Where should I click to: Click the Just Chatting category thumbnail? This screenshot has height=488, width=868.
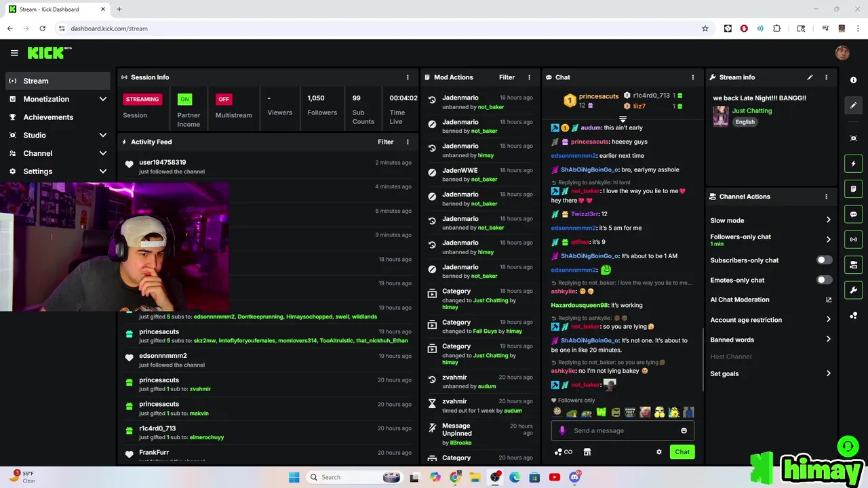click(720, 116)
